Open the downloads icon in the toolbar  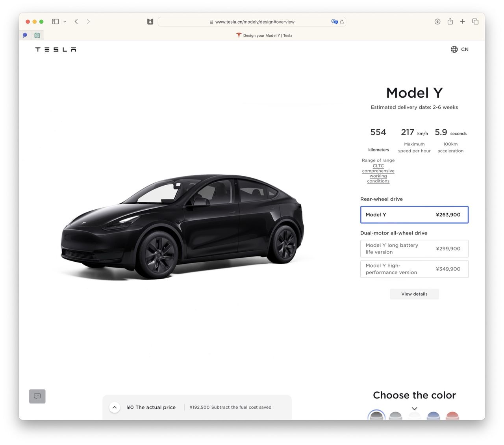tap(437, 22)
